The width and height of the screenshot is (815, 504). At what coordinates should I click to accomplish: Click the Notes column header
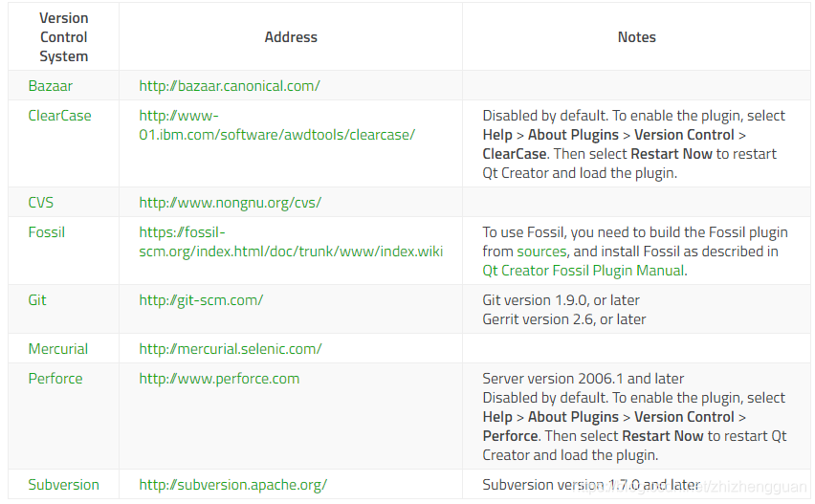636,37
